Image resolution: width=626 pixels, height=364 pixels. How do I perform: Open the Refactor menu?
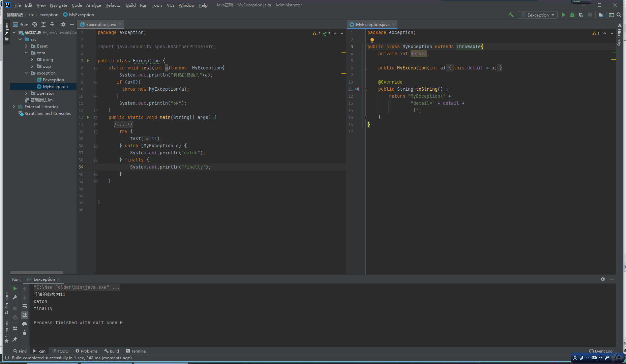tap(113, 5)
